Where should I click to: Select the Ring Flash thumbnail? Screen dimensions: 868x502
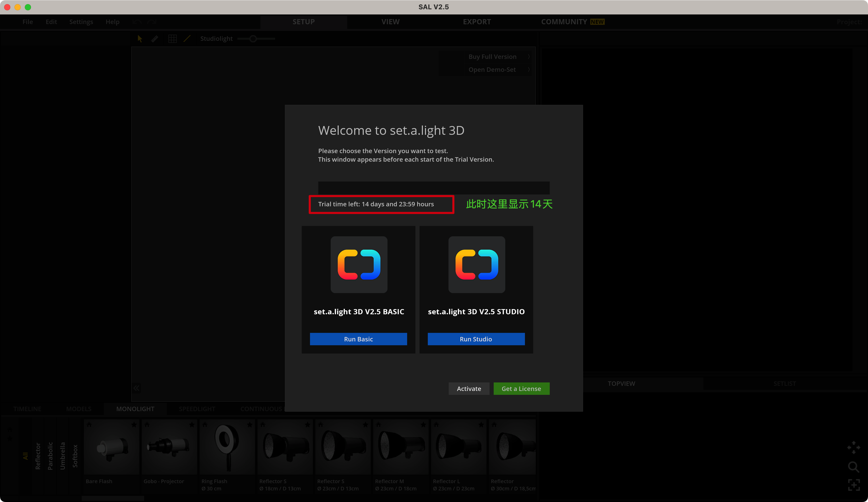point(227,447)
